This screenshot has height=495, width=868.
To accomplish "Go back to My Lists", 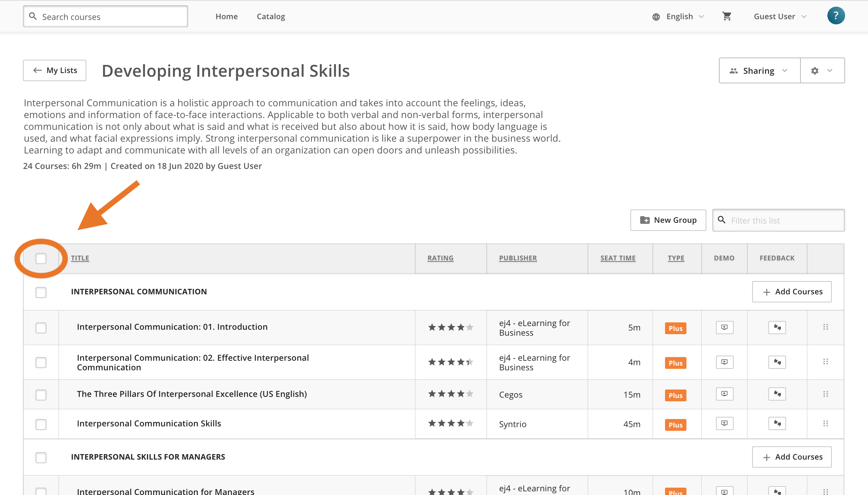I will [x=55, y=70].
